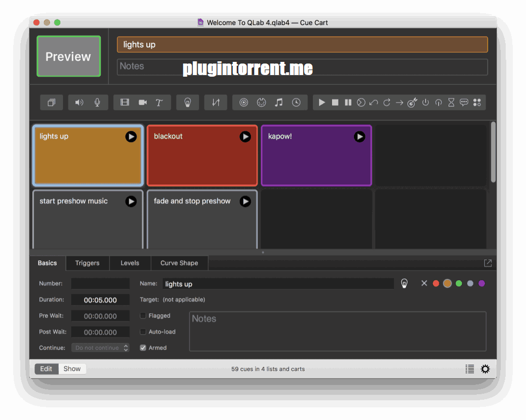
Task: Clear the cue color with the X
Action: tap(424, 284)
